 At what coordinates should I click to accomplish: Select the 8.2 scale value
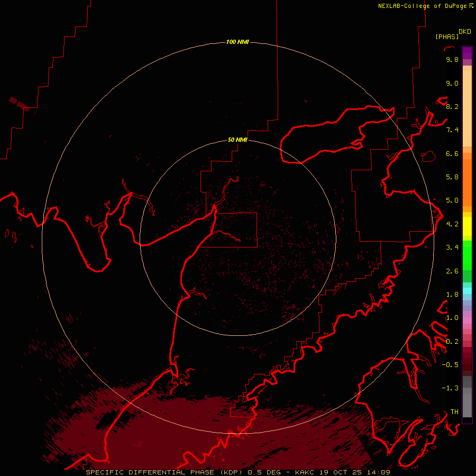452,106
